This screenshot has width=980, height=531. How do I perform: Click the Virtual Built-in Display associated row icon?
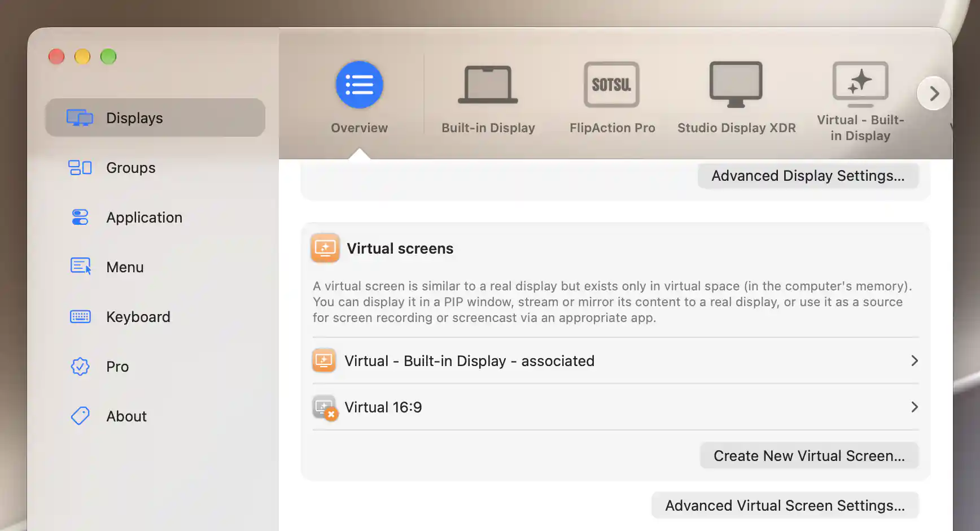[x=324, y=360]
